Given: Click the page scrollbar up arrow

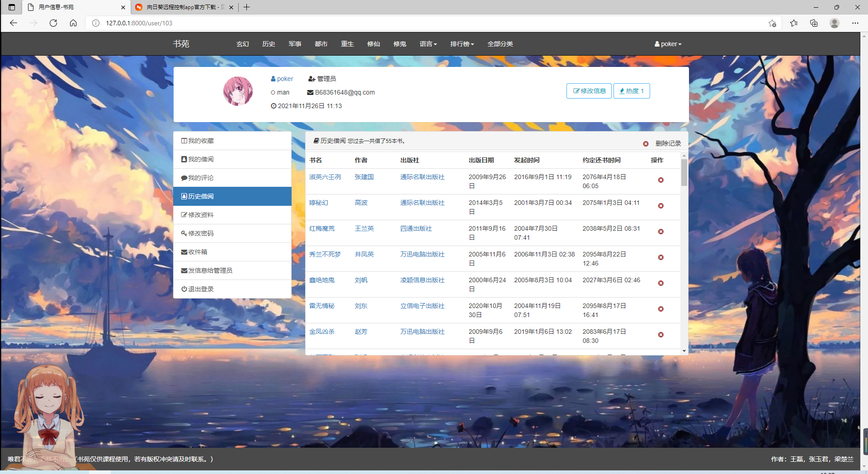Looking at the screenshot, I should [x=864, y=35].
